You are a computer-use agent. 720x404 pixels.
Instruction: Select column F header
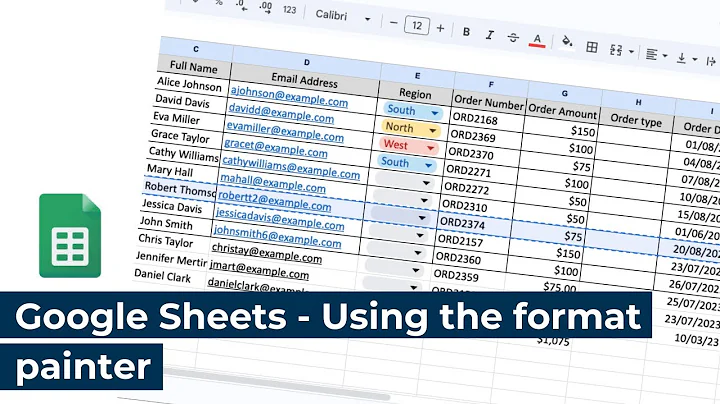491,85
